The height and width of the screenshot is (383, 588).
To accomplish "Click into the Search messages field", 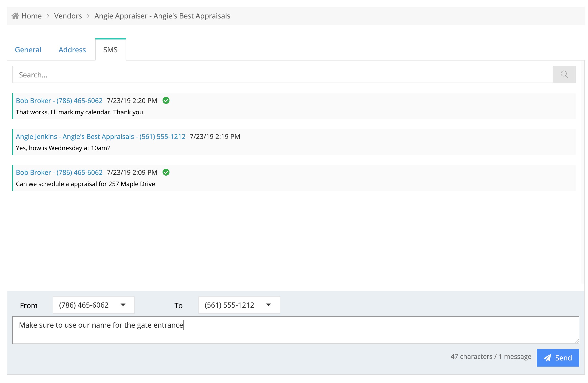I will point(282,75).
